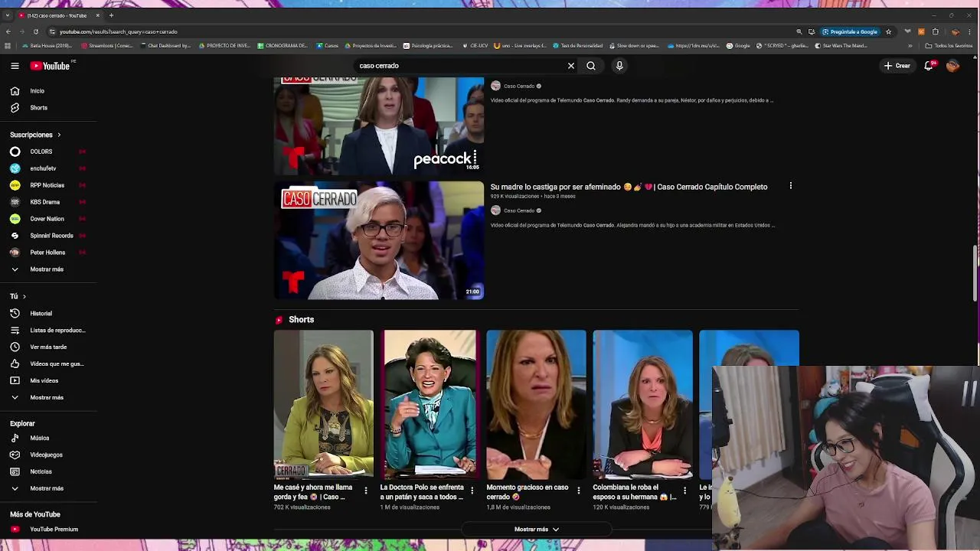Click the Crear button
The image size is (980, 551).
(x=897, y=66)
